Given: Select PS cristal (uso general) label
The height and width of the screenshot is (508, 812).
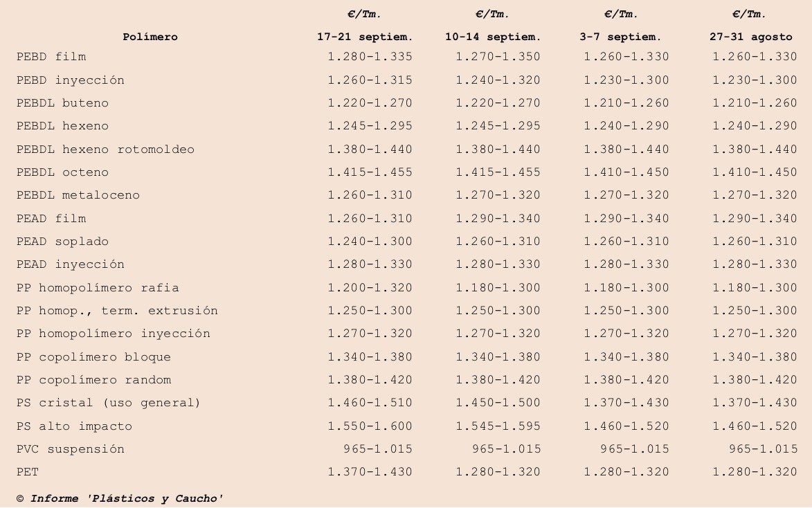Looking at the screenshot, I should click(108, 402).
